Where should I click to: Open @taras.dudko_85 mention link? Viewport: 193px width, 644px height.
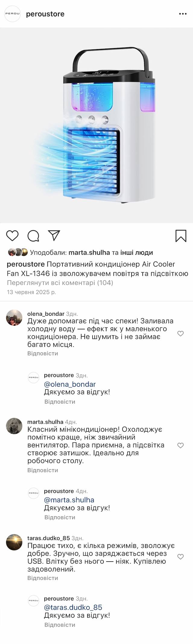(73, 607)
